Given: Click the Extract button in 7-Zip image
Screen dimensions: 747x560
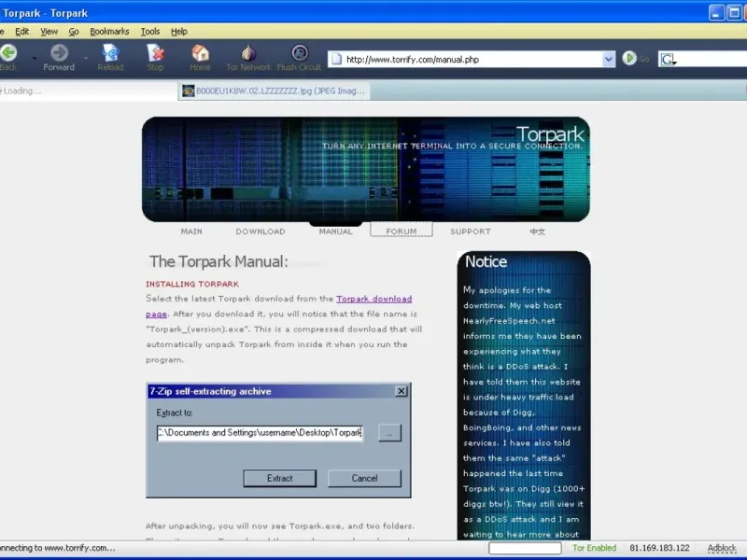Looking at the screenshot, I should pyautogui.click(x=279, y=478).
